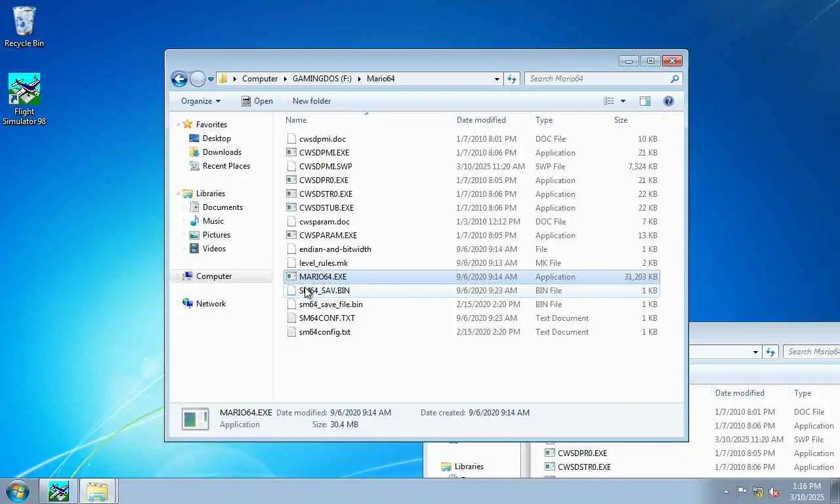840x504 pixels.
Task: Select the cwsdpmi.doc file icon
Action: 292,139
